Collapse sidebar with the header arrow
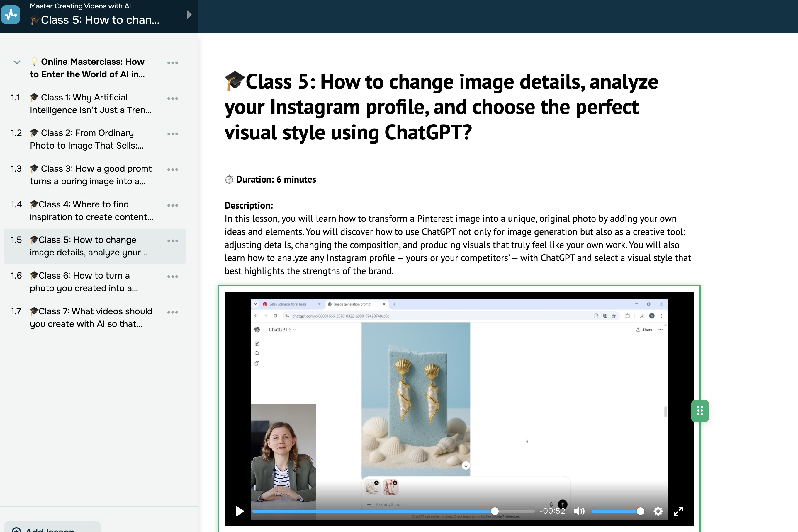The width and height of the screenshot is (798, 532). (189, 15)
